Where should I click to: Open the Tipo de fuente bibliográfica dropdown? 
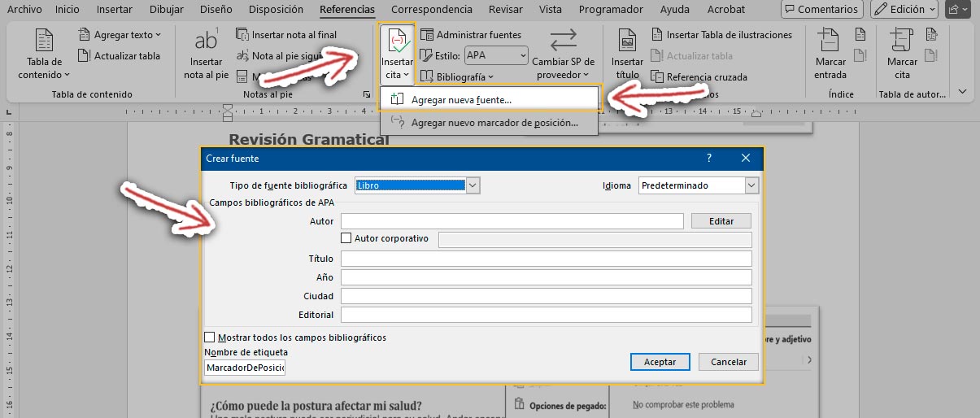click(473, 185)
